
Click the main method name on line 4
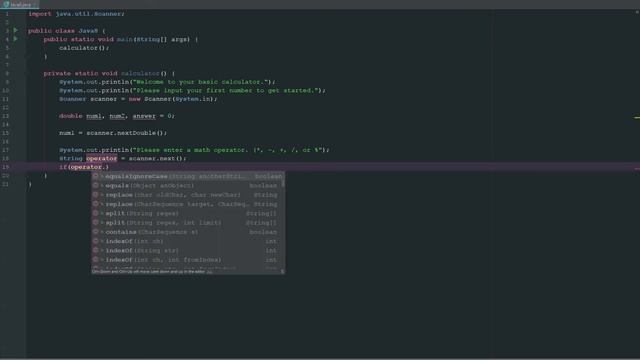coord(125,40)
